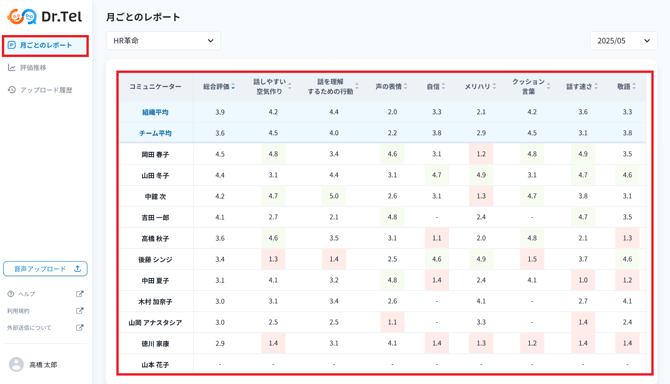Viewport: 670px width, 384px height.
Task: Click the external link icon beside ヘルプ
Action: [x=79, y=294]
